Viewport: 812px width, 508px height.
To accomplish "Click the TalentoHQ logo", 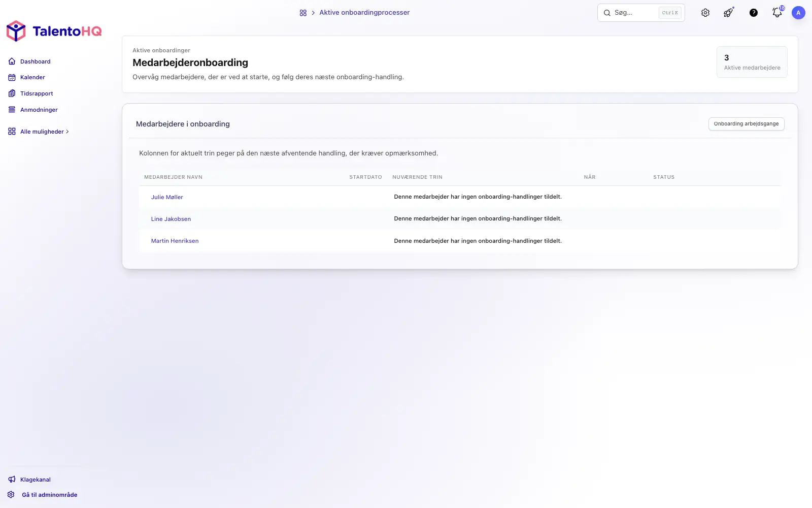I will (x=54, y=31).
